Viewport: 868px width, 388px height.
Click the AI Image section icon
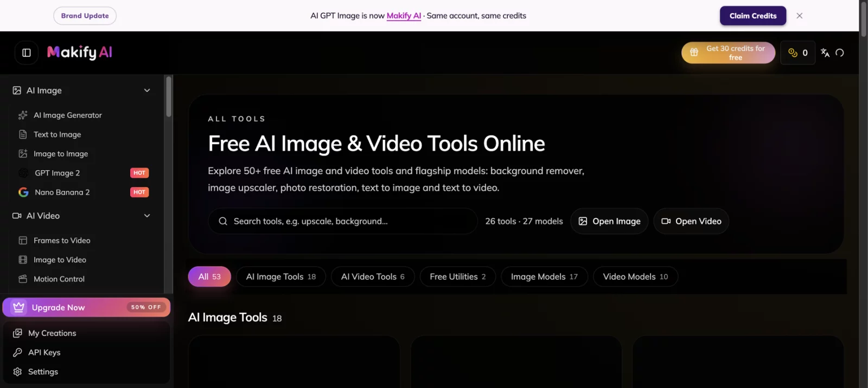tap(17, 90)
